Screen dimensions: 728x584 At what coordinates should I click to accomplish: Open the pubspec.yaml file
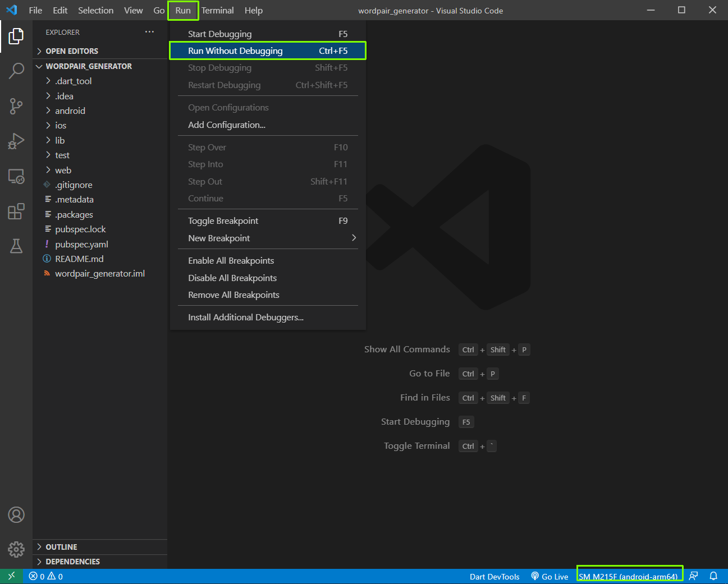[x=100, y=244]
